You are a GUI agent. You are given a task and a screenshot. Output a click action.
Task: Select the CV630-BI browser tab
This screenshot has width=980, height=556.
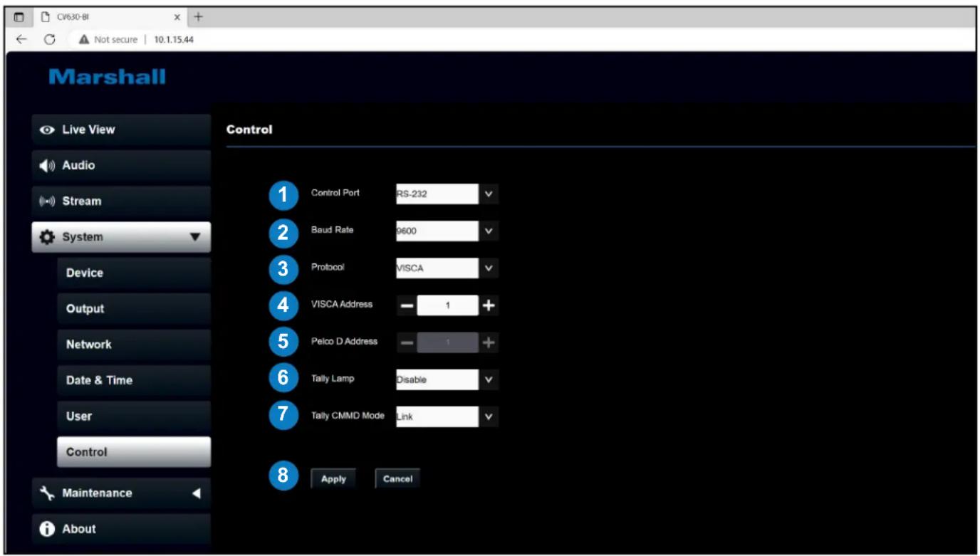coord(110,16)
